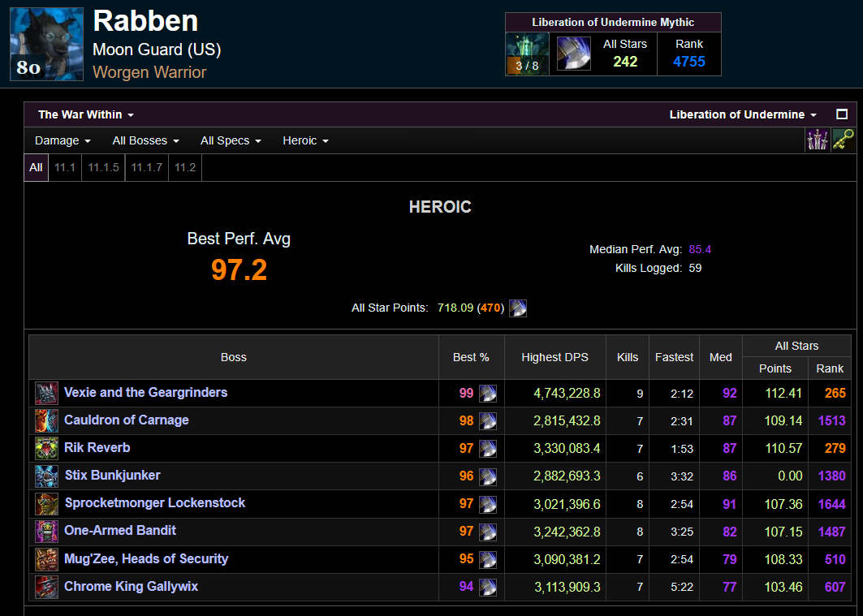Switch to the 11.1 patch tab
The width and height of the screenshot is (863, 616).
[65, 167]
